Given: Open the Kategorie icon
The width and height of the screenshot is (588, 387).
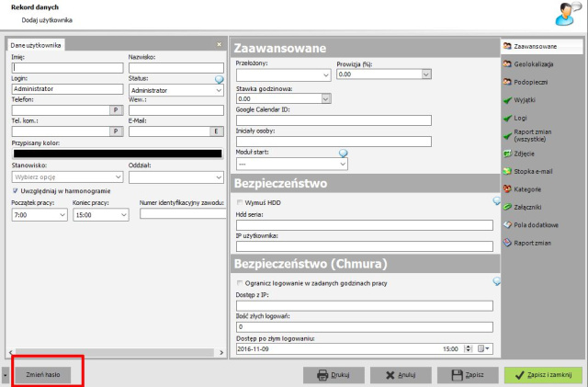Looking at the screenshot, I should pos(507,189).
